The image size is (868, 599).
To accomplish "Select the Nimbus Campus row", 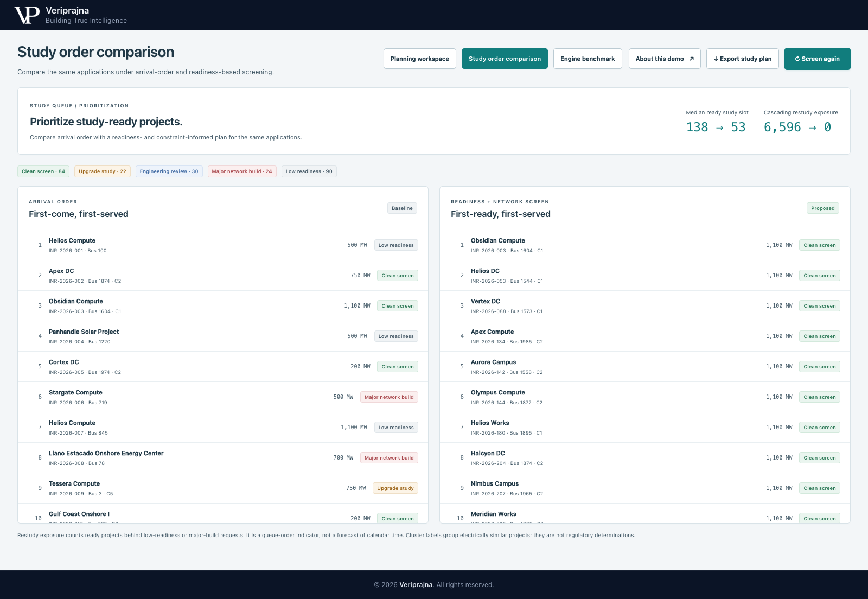I will [645, 488].
